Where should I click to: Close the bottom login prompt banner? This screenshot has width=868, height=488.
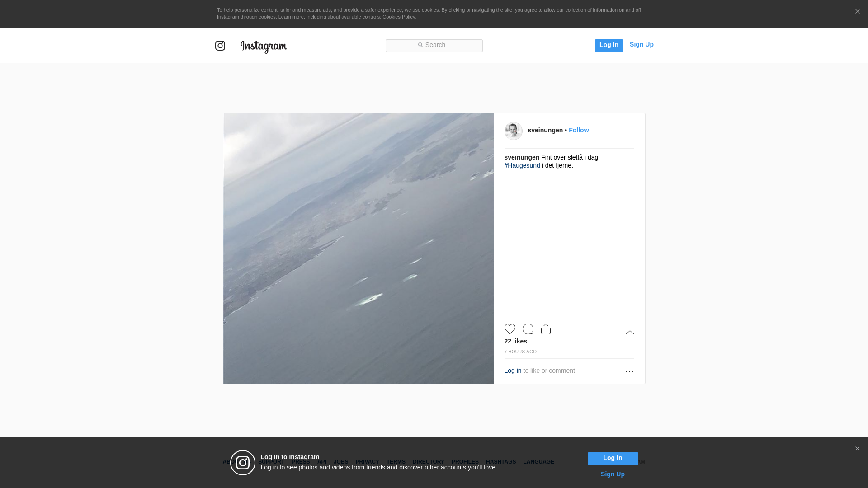pyautogui.click(x=857, y=449)
